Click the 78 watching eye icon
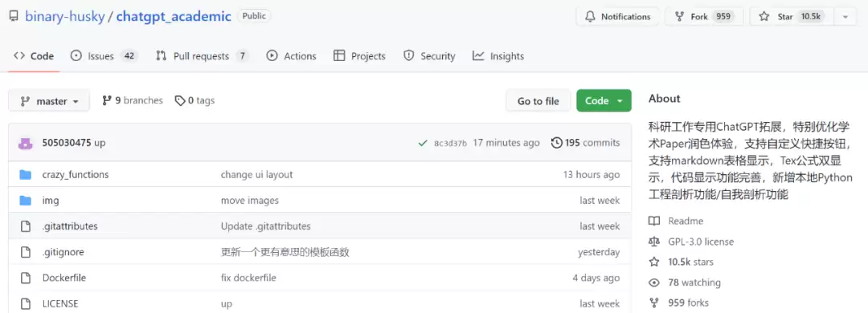This screenshot has height=313, width=868. tap(654, 283)
